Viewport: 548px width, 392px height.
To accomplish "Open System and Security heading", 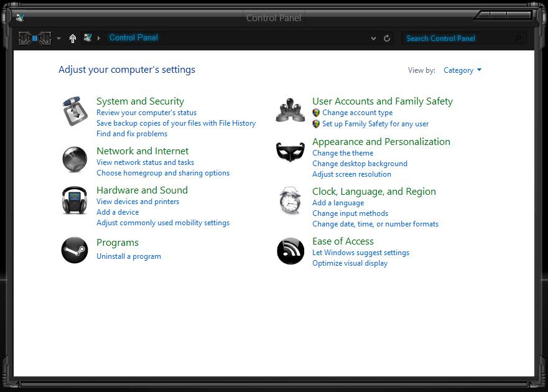I will click(x=140, y=101).
